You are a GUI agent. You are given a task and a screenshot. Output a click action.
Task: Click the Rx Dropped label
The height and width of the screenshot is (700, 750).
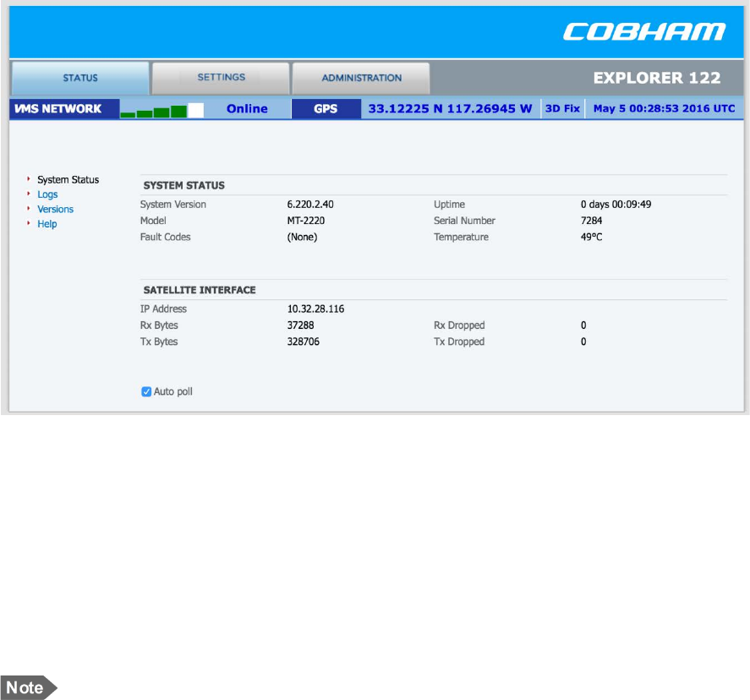tap(459, 325)
